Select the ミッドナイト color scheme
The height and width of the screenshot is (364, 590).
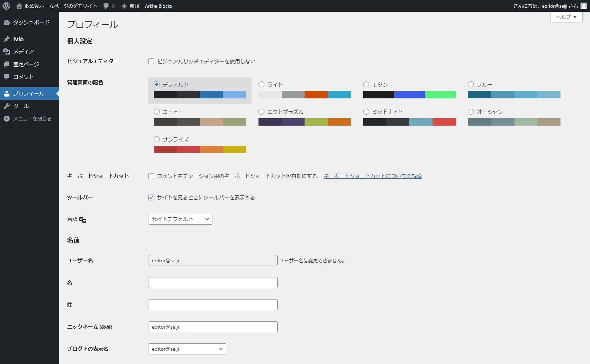click(366, 112)
